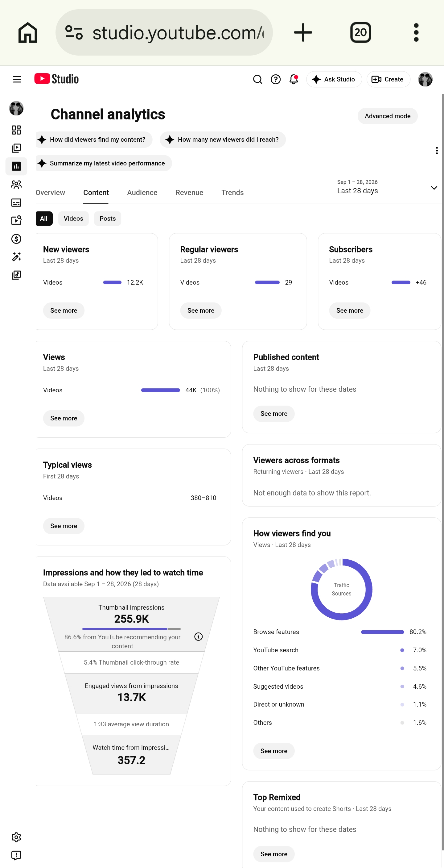Tap the studio.youtube.com address bar
Screen dimensions: 444x868
[164, 33]
